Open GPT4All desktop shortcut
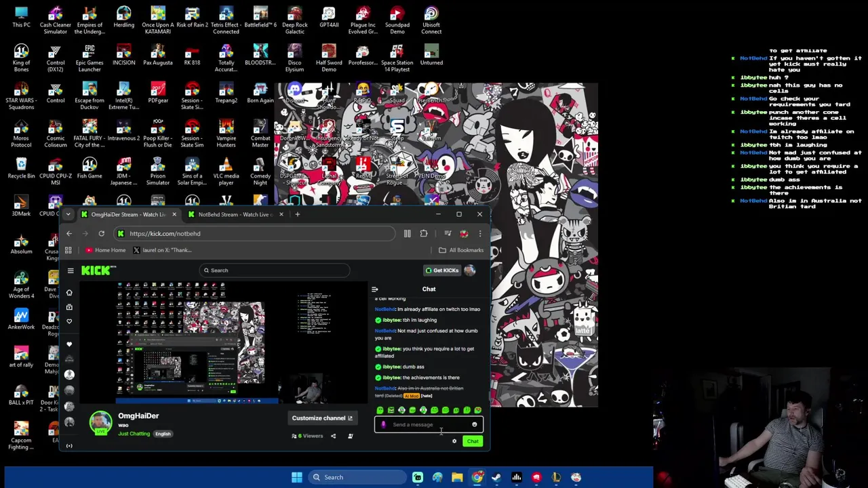 tap(329, 18)
